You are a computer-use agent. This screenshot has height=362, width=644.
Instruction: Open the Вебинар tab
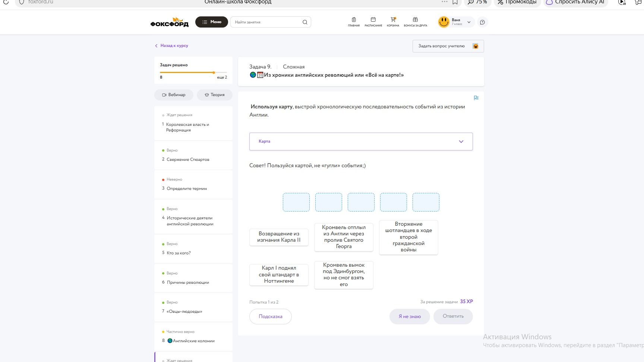174,95
